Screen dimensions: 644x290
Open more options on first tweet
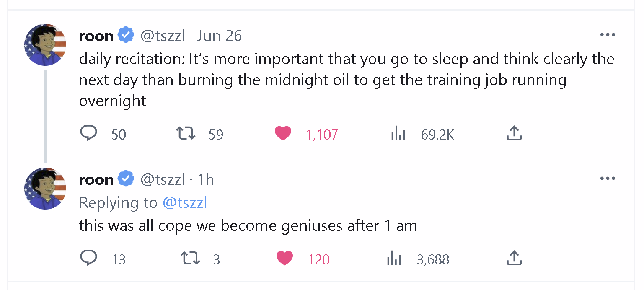point(608,35)
